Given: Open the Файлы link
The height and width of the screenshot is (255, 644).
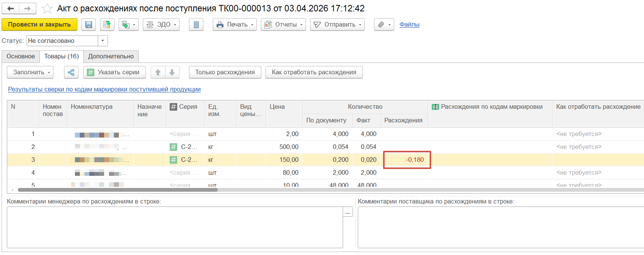Looking at the screenshot, I should [x=409, y=25].
